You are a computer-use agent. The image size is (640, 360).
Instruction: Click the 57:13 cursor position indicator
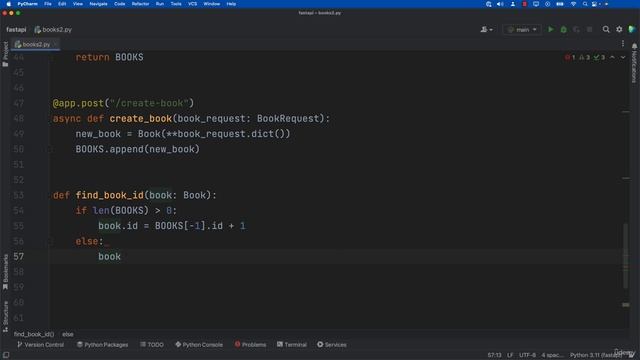coord(494,355)
